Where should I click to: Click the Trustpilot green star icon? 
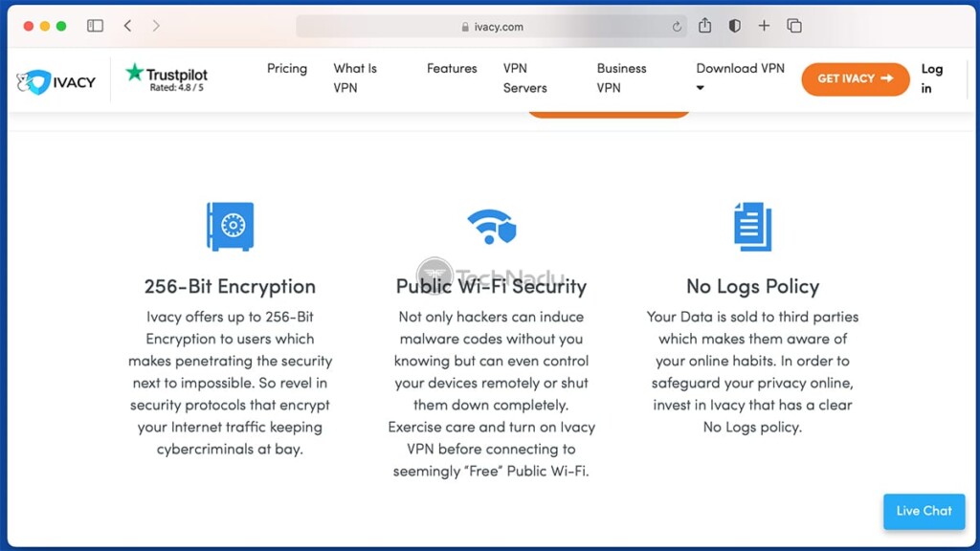[134, 73]
